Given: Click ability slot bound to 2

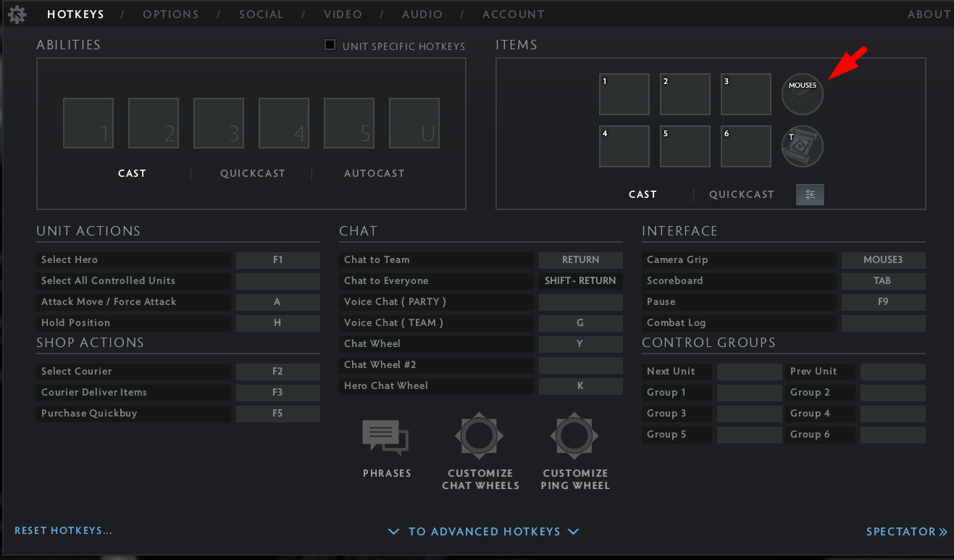Looking at the screenshot, I should pyautogui.click(x=154, y=123).
